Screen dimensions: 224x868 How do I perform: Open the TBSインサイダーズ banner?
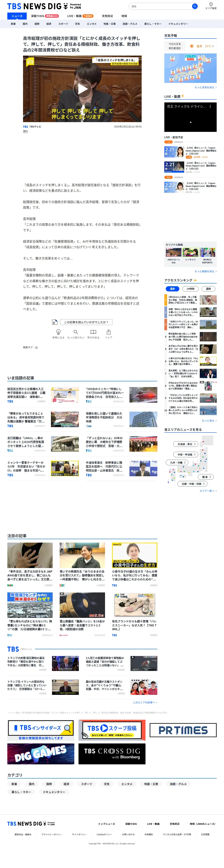(x=41, y=730)
